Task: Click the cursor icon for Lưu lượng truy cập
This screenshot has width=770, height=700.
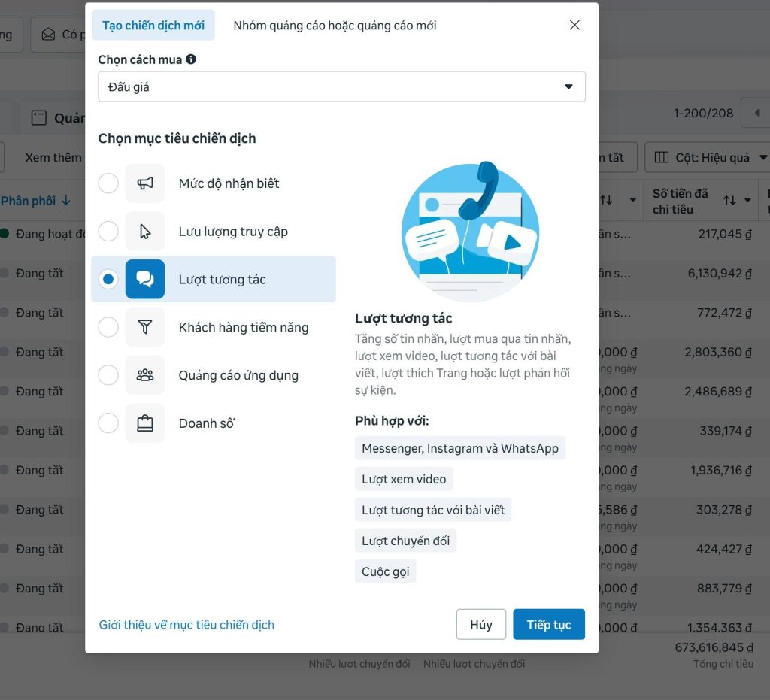Action: [x=145, y=232]
